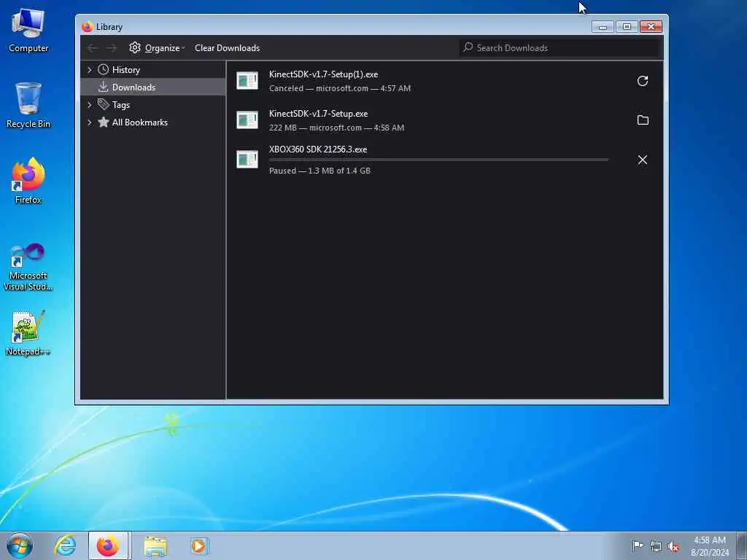
Task: Click the Firefox icon in Library title bar
Action: (x=88, y=27)
